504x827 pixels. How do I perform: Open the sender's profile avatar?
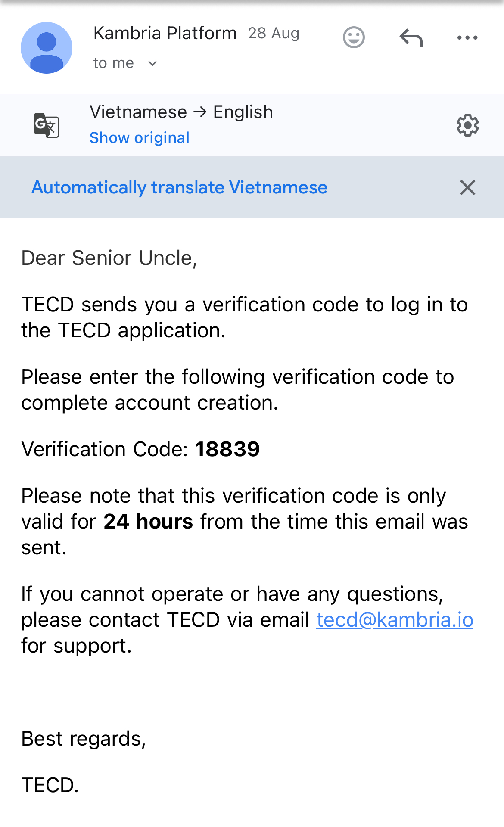47,48
